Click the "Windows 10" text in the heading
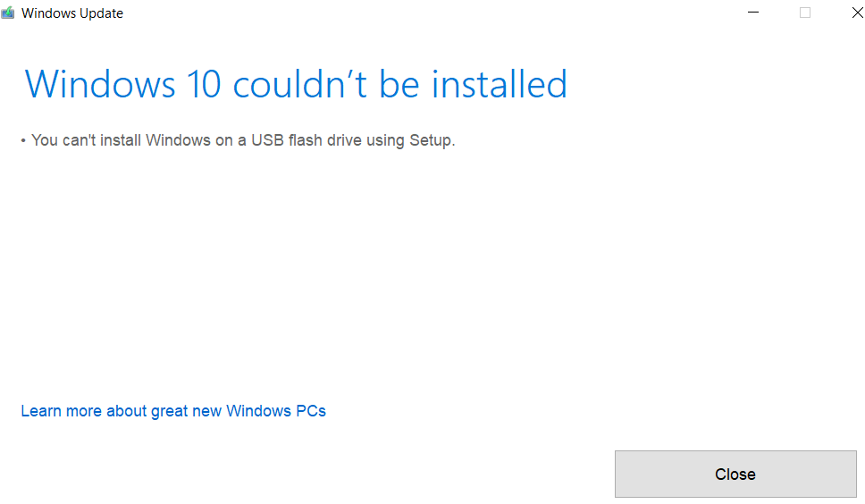 click(123, 84)
